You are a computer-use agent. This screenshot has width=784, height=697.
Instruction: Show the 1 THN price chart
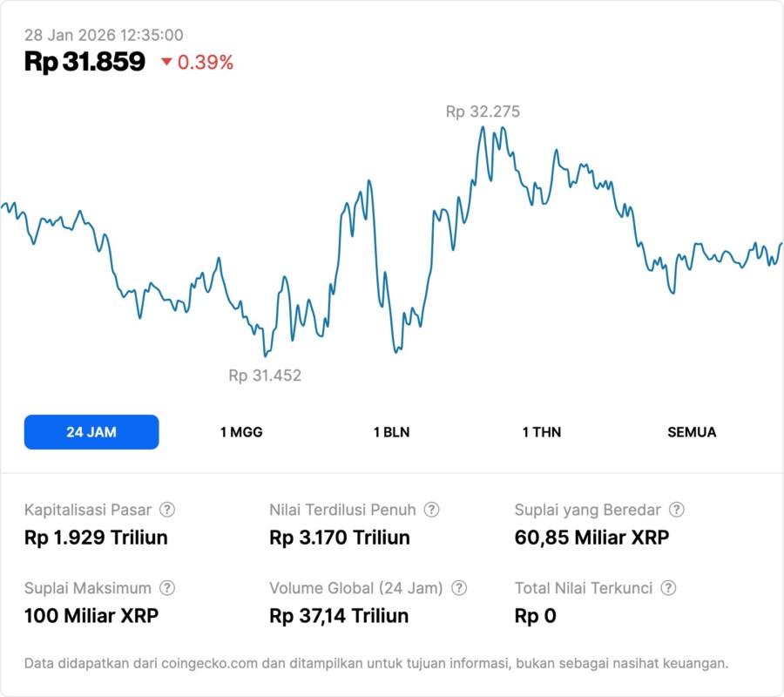coord(542,432)
